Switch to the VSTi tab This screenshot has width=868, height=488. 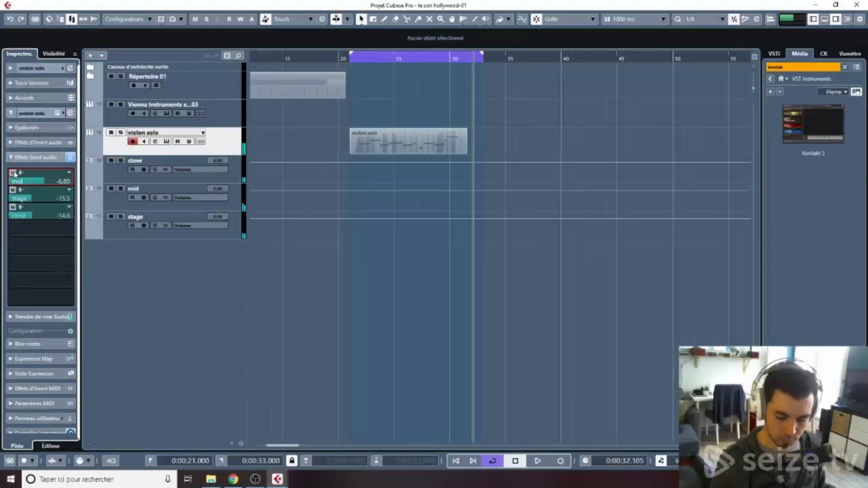774,54
